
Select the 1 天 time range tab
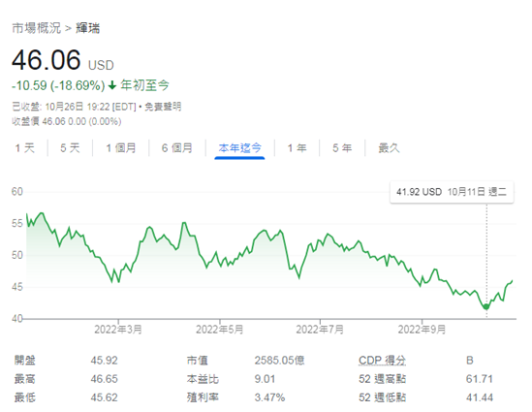point(25,148)
